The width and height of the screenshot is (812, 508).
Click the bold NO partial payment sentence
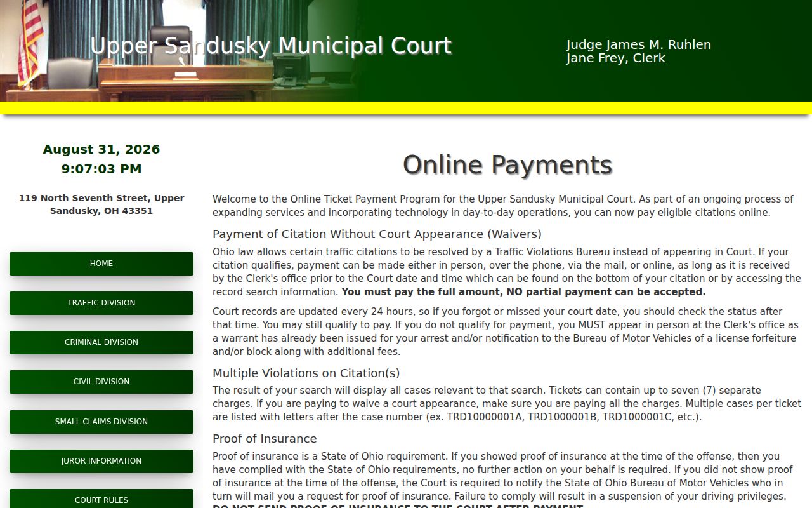pos(523,292)
